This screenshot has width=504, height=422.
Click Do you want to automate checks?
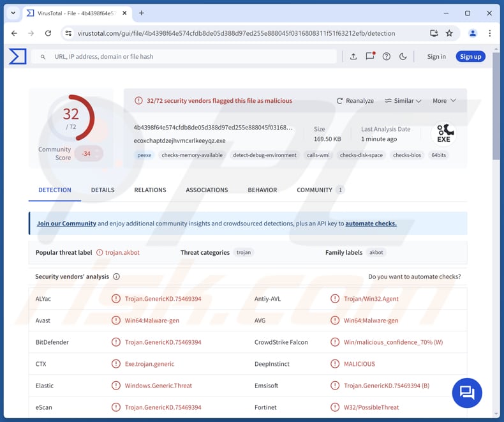414,276
